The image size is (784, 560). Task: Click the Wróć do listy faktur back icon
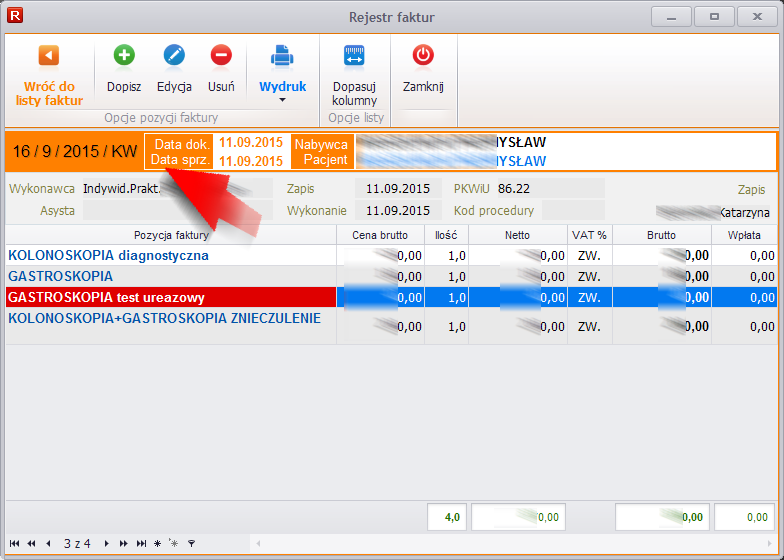48,56
